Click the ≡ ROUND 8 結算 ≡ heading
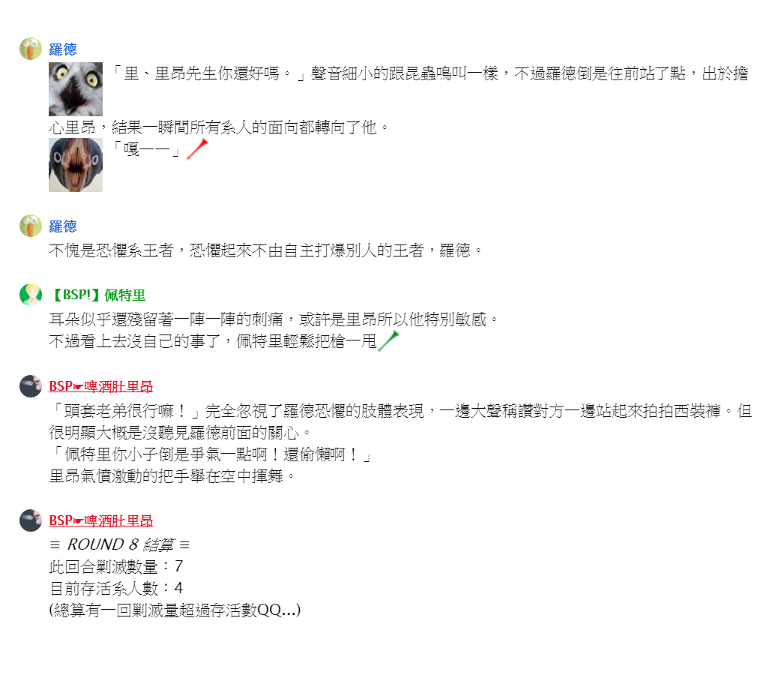This screenshot has height=699, width=784. point(120,544)
